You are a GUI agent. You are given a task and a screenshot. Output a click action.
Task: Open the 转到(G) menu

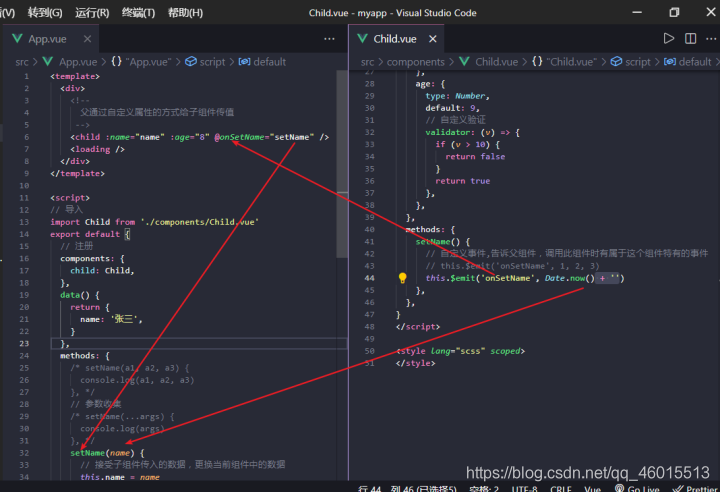pyautogui.click(x=45, y=13)
